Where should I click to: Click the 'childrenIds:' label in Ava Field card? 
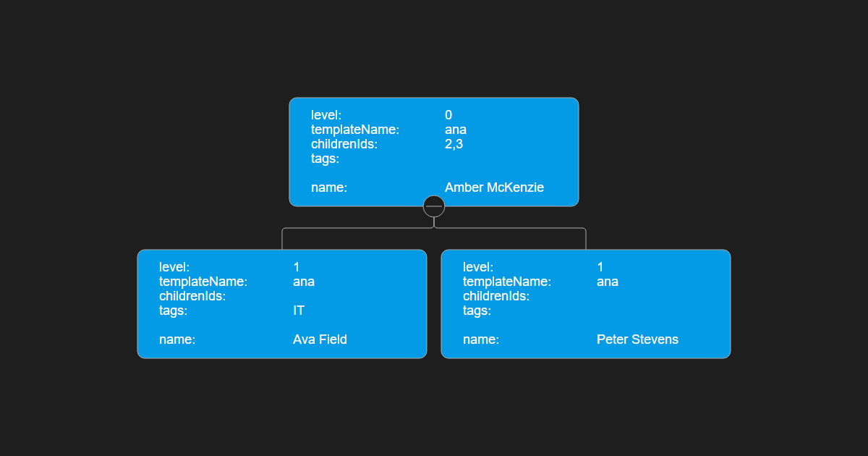tap(192, 296)
